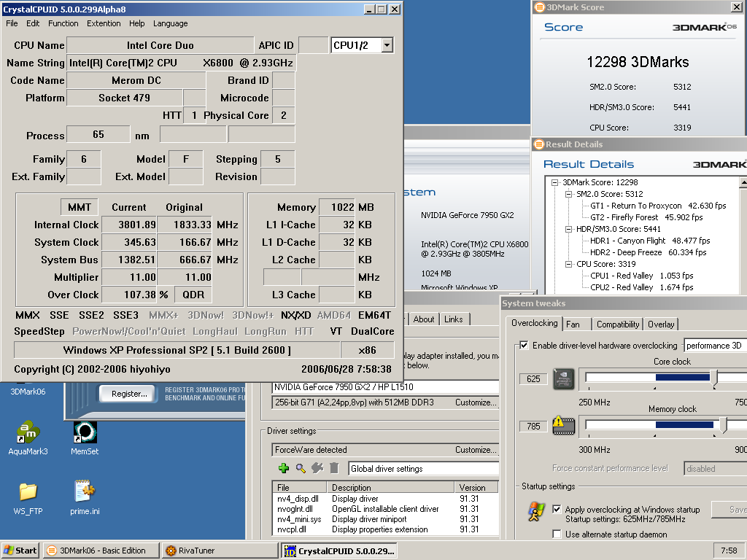Viewport: 747px width, 560px height.
Task: Click Customize... for ForceWare detected
Action: (476, 450)
